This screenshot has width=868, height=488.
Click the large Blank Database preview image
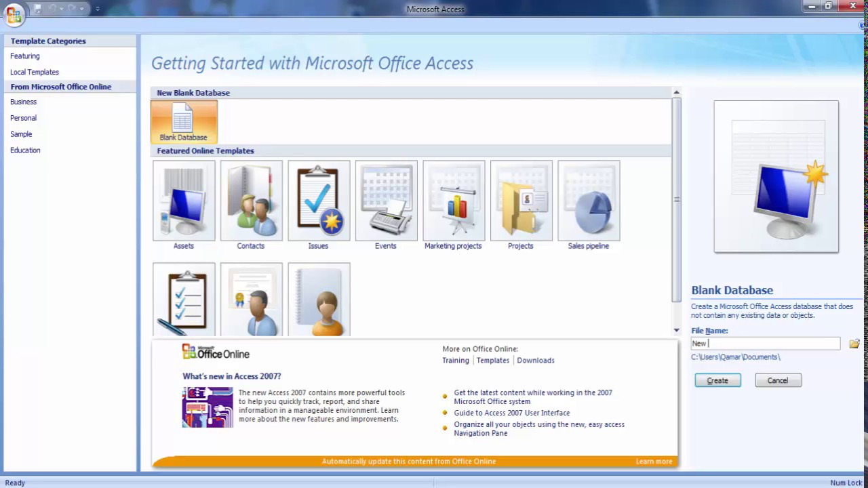776,177
